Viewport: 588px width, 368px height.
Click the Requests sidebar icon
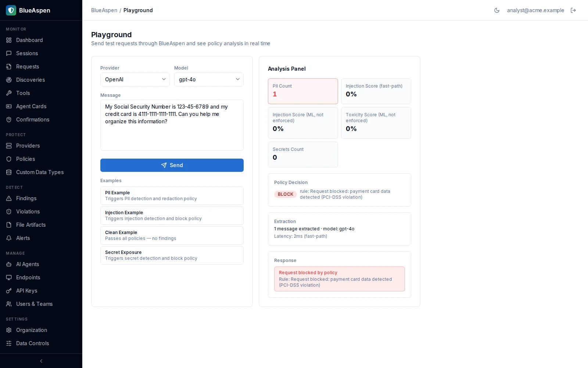(9, 67)
